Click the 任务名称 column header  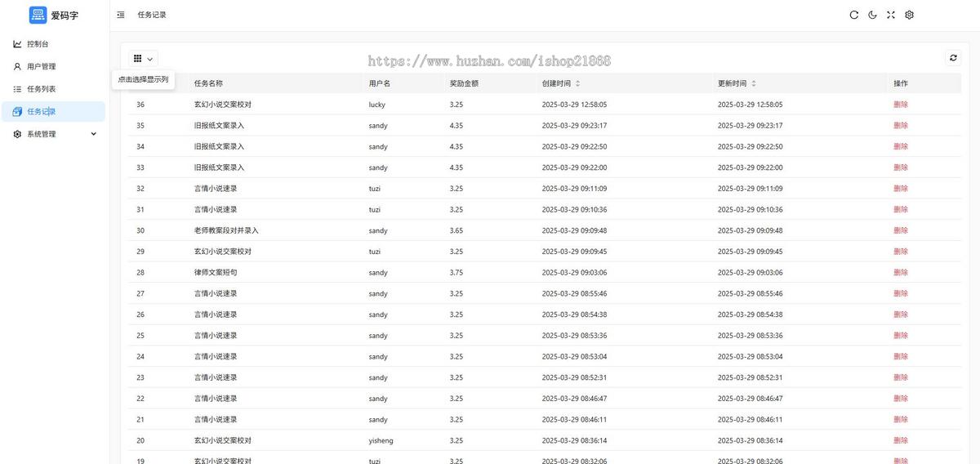point(208,83)
